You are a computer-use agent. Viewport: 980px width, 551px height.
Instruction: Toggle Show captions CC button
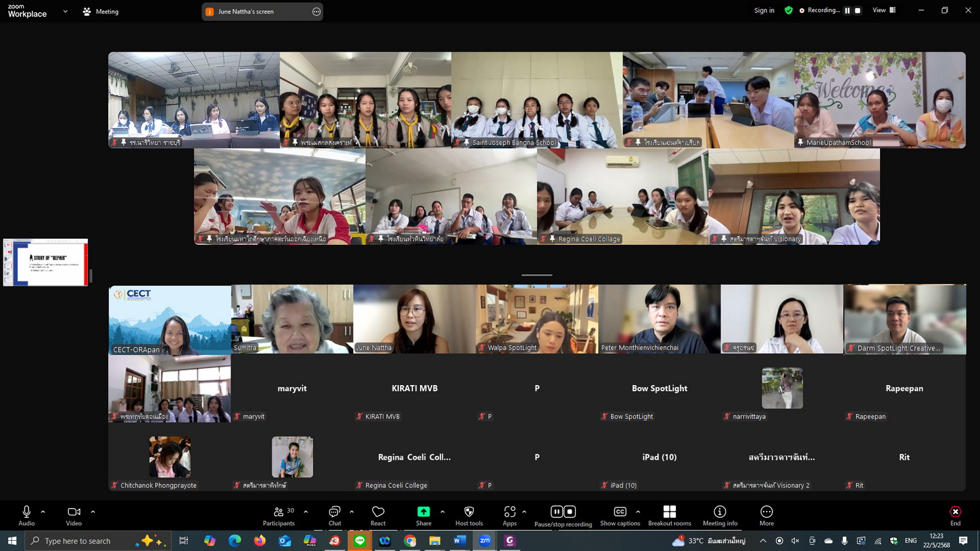pos(619,515)
